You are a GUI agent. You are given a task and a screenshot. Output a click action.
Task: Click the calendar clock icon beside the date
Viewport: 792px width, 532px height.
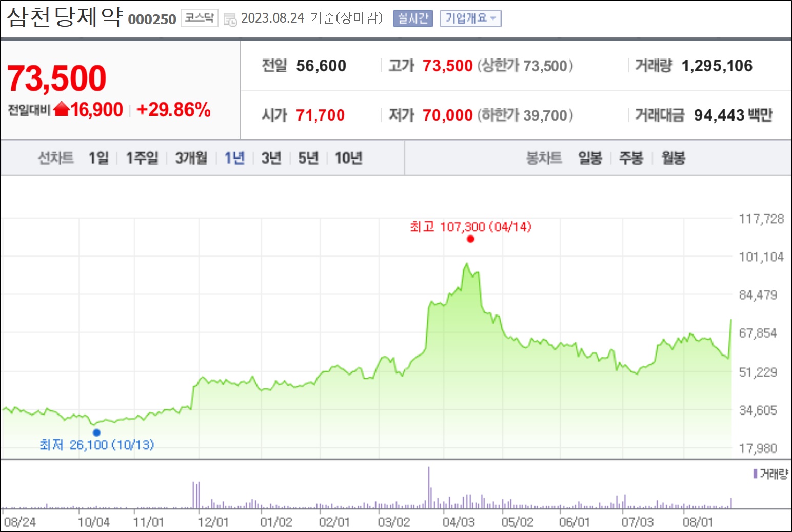[230, 19]
